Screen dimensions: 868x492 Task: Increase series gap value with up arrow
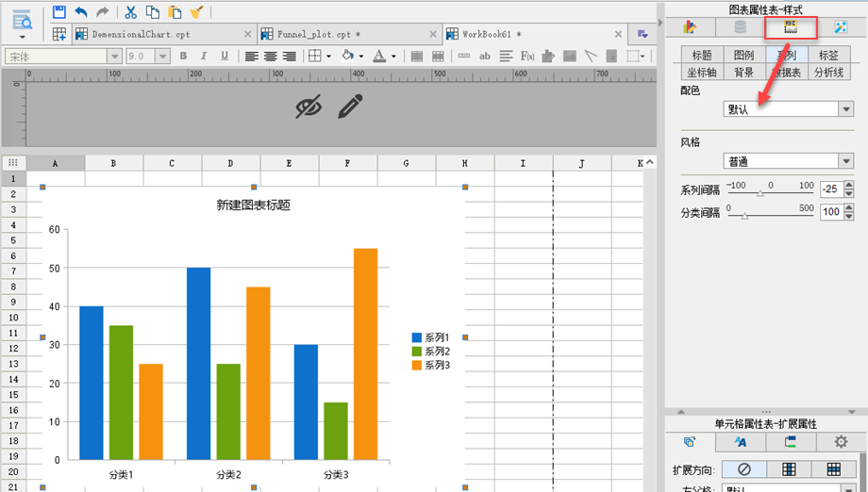click(849, 185)
